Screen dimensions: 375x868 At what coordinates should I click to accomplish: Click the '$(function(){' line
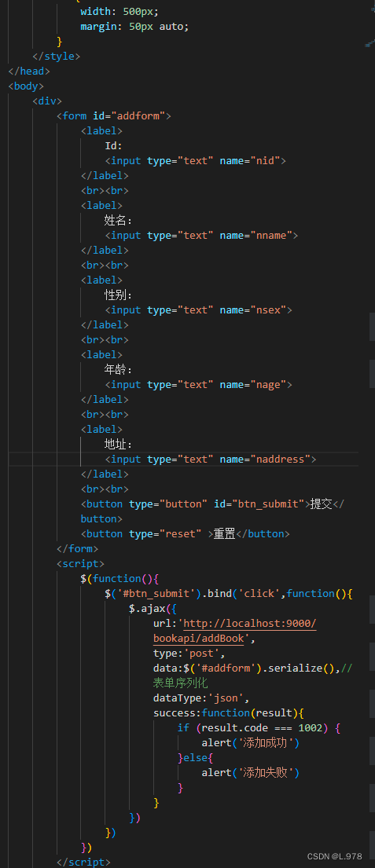point(120,578)
